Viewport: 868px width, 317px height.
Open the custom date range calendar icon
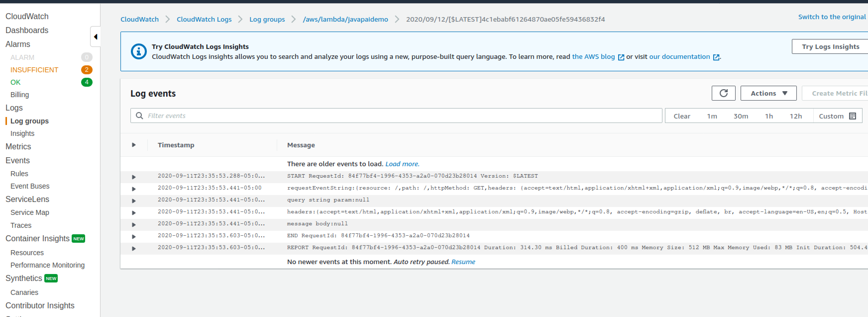click(x=853, y=116)
